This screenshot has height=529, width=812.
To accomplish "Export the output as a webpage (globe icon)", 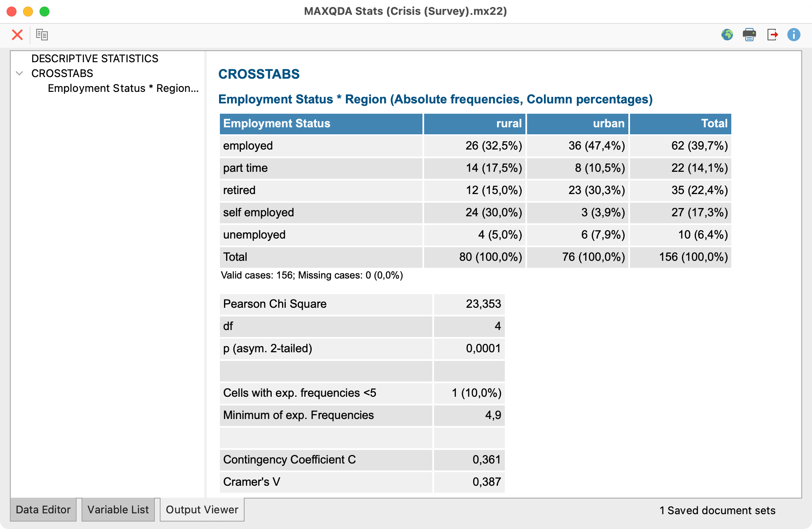I will click(727, 35).
